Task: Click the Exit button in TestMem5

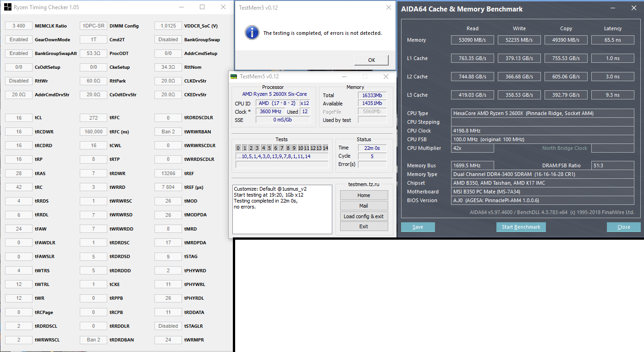Action: pyautogui.click(x=364, y=226)
